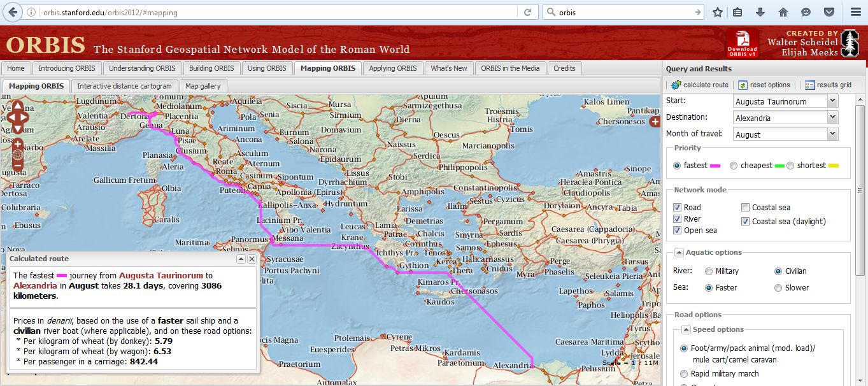Open the Month of travel dropdown

coord(832,134)
